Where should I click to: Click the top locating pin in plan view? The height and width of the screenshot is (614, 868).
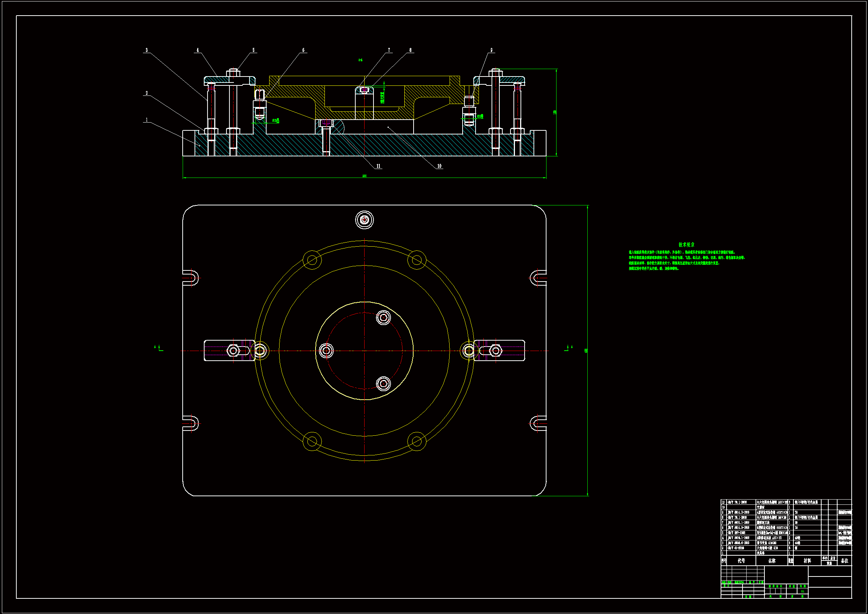click(x=365, y=220)
